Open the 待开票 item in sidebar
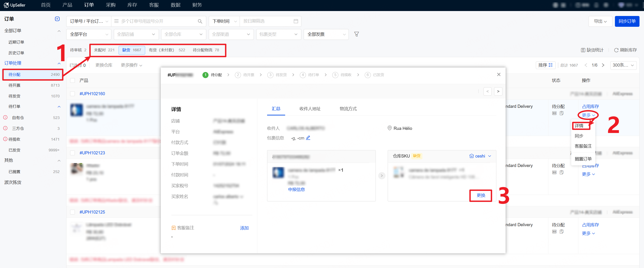Screen dimensions: 644x268 14,85
